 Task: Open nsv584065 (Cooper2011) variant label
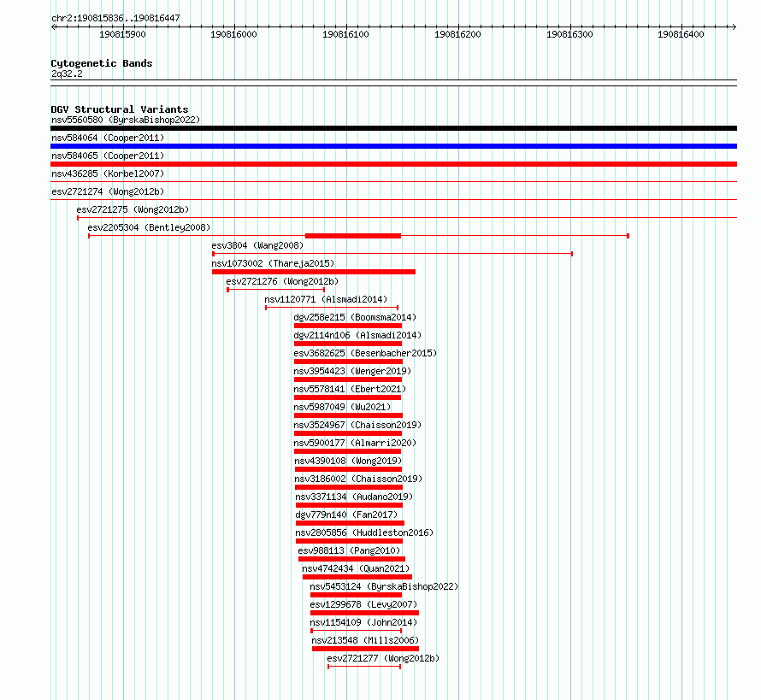pos(108,156)
